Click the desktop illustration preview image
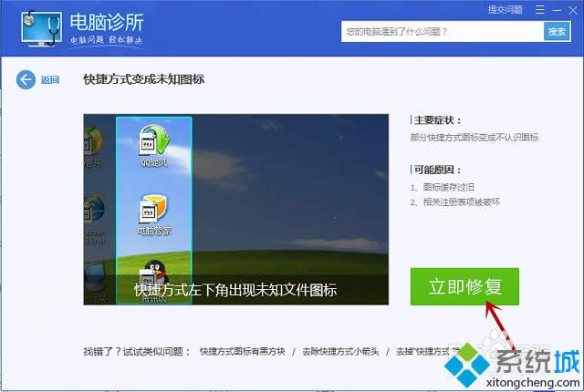 pos(235,210)
